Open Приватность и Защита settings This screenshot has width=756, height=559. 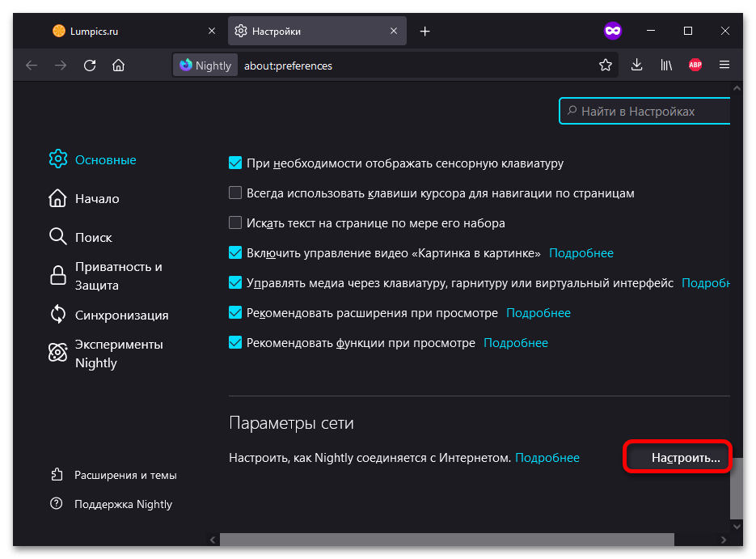pos(106,276)
